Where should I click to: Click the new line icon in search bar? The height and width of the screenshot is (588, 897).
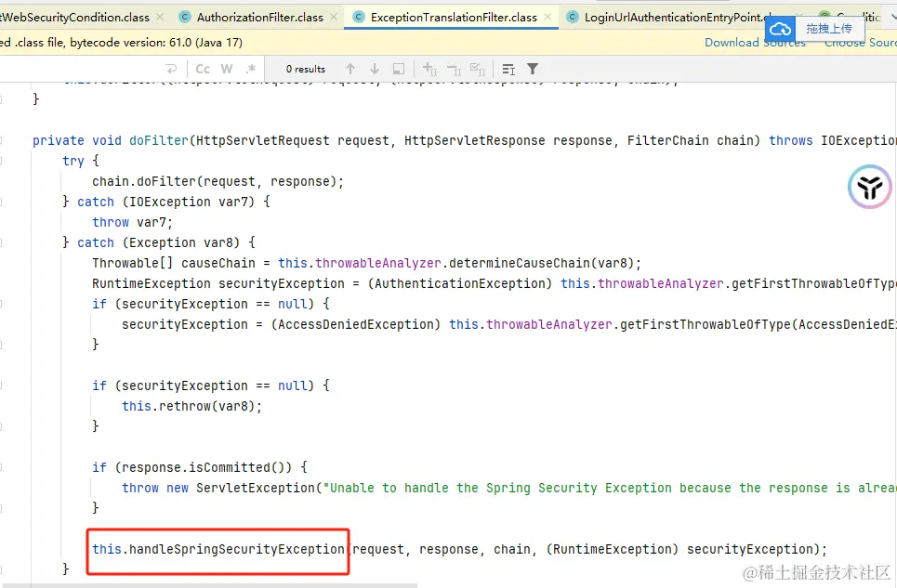click(x=171, y=69)
